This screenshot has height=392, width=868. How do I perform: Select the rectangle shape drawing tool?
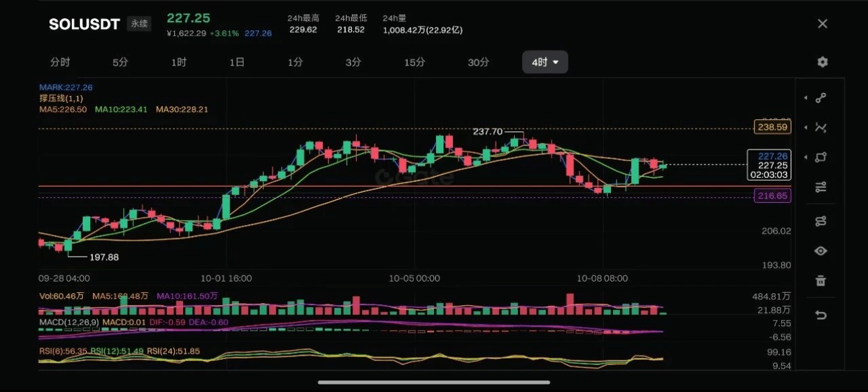click(821, 157)
